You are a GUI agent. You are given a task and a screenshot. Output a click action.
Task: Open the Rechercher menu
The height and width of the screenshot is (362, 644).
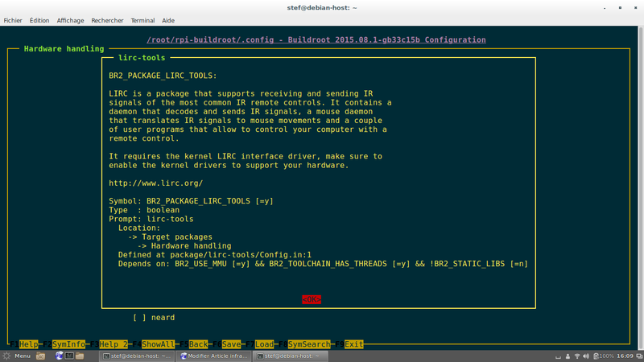tap(107, 21)
